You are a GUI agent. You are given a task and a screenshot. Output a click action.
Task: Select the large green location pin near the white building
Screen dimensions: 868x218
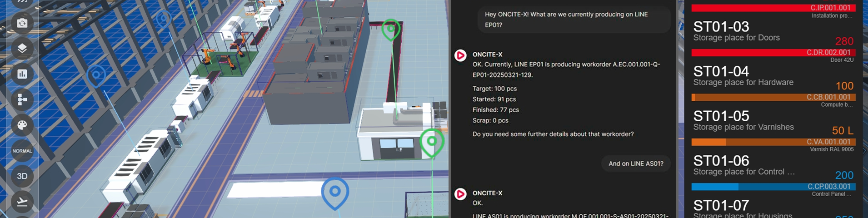(x=431, y=142)
